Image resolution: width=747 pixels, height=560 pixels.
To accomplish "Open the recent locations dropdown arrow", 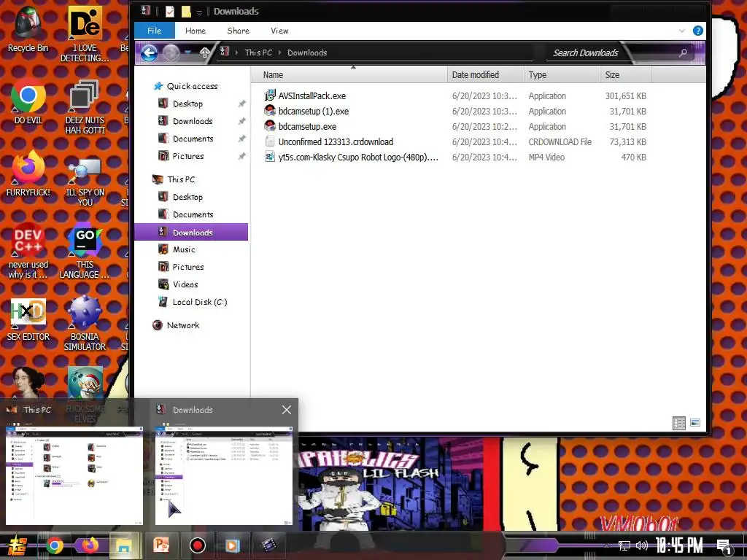I will tap(187, 52).
